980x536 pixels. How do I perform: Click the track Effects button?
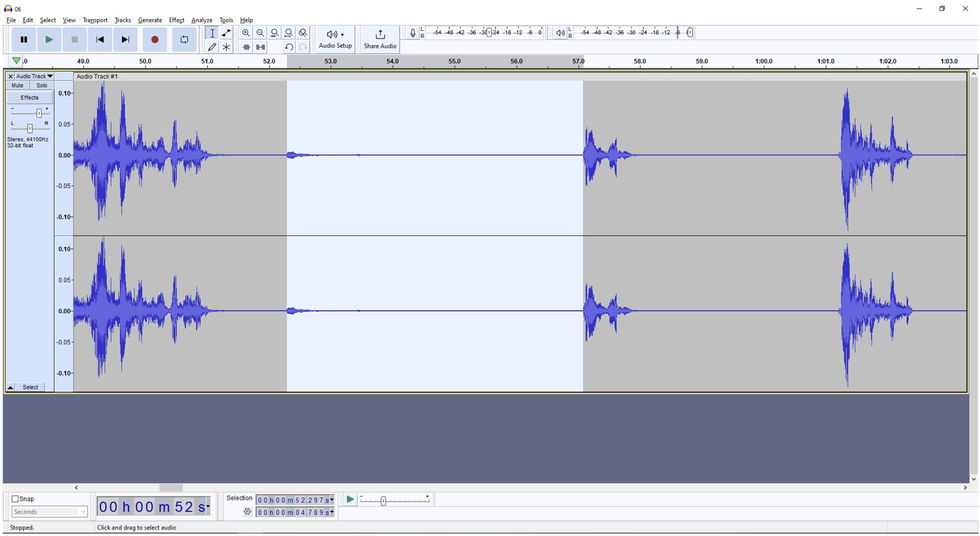click(29, 98)
